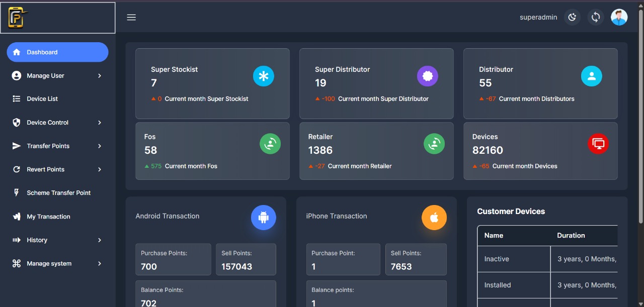Click the History icon in sidebar
Image resolution: width=644 pixels, height=307 pixels.
click(17, 240)
